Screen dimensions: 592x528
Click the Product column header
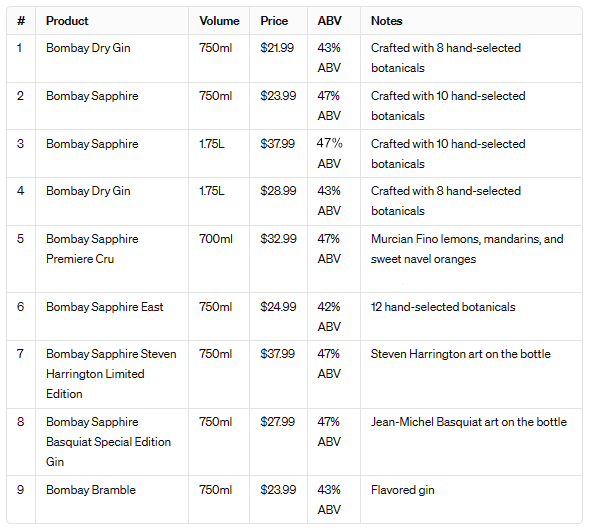tap(67, 21)
